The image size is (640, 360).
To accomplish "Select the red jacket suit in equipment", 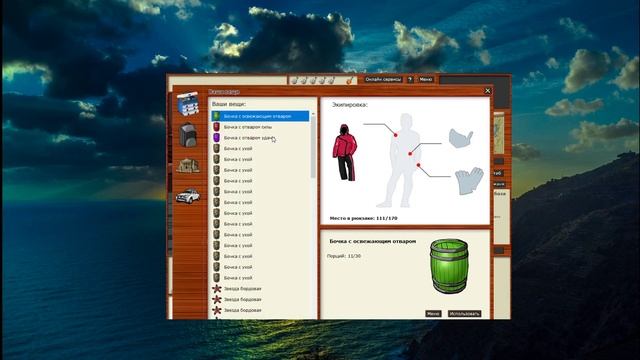I will click(x=345, y=153).
